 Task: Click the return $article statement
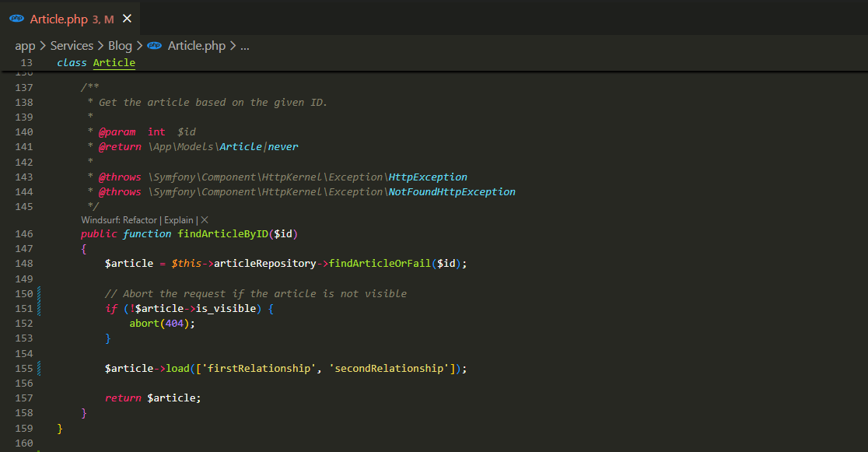[153, 398]
